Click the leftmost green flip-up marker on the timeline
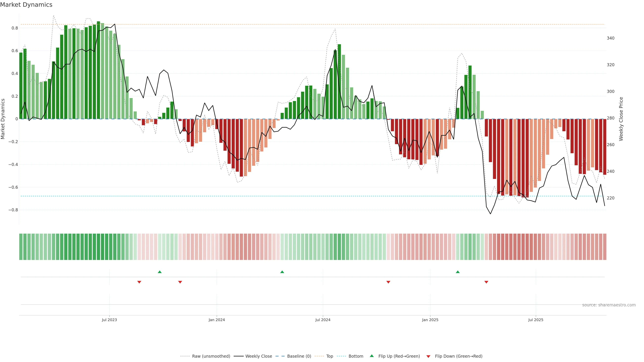644x362 pixels. (x=160, y=272)
